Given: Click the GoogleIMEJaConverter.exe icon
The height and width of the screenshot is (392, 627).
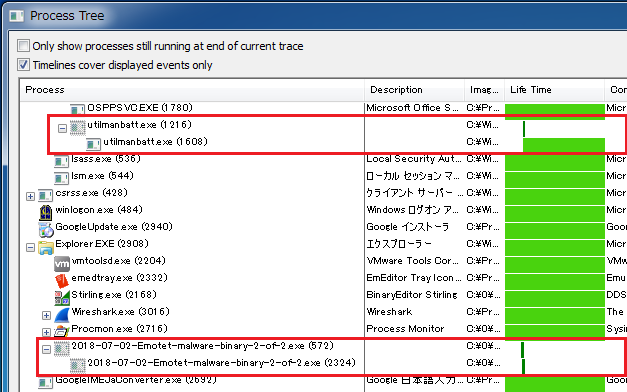Looking at the screenshot, I should [45, 382].
